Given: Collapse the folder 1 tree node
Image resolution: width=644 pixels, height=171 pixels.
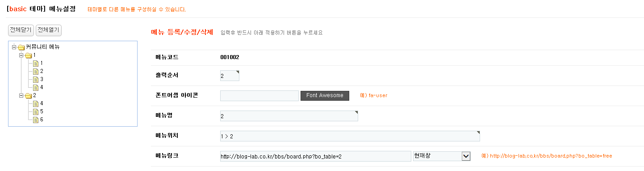Looking at the screenshot, I should tap(21, 55).
